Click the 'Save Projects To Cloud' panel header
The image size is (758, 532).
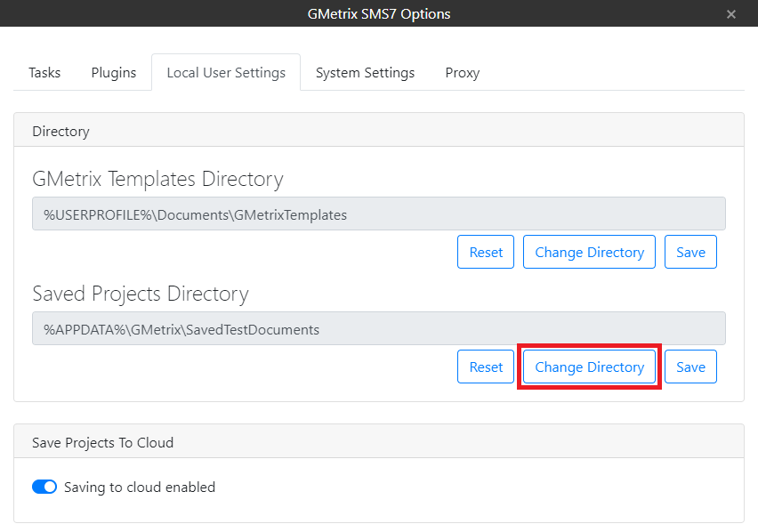378,442
